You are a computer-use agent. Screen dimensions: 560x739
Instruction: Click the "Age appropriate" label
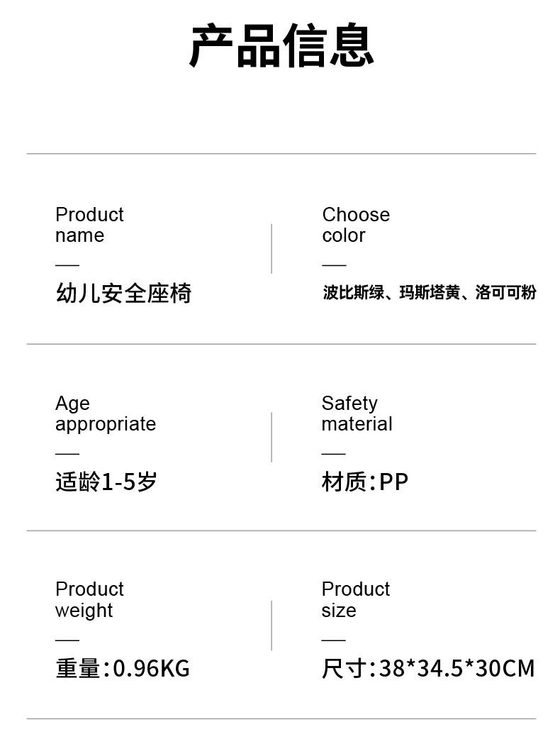click(x=105, y=413)
